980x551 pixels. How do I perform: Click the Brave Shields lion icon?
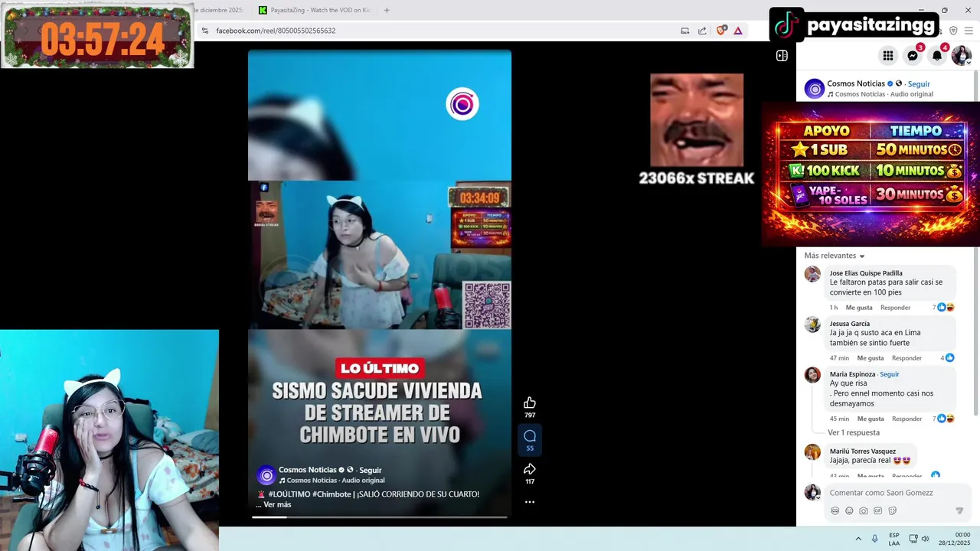pyautogui.click(x=720, y=31)
